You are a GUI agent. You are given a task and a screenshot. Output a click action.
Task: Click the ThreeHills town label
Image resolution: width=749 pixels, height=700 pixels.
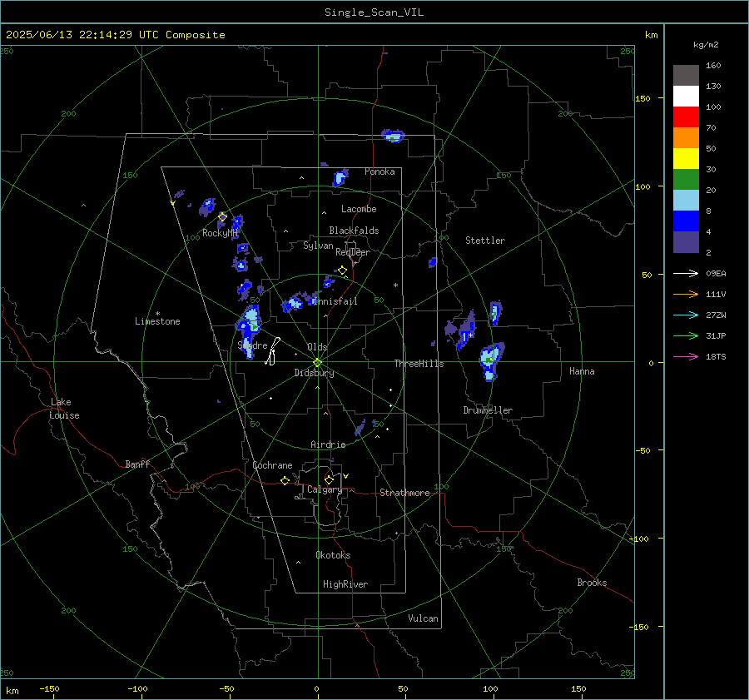(x=419, y=364)
